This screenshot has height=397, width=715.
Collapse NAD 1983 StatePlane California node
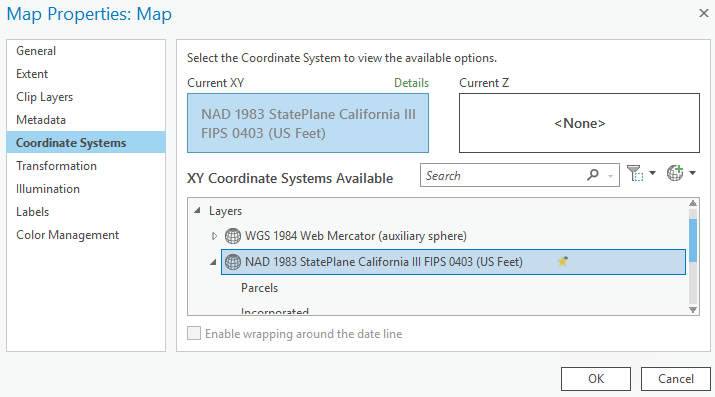point(213,262)
